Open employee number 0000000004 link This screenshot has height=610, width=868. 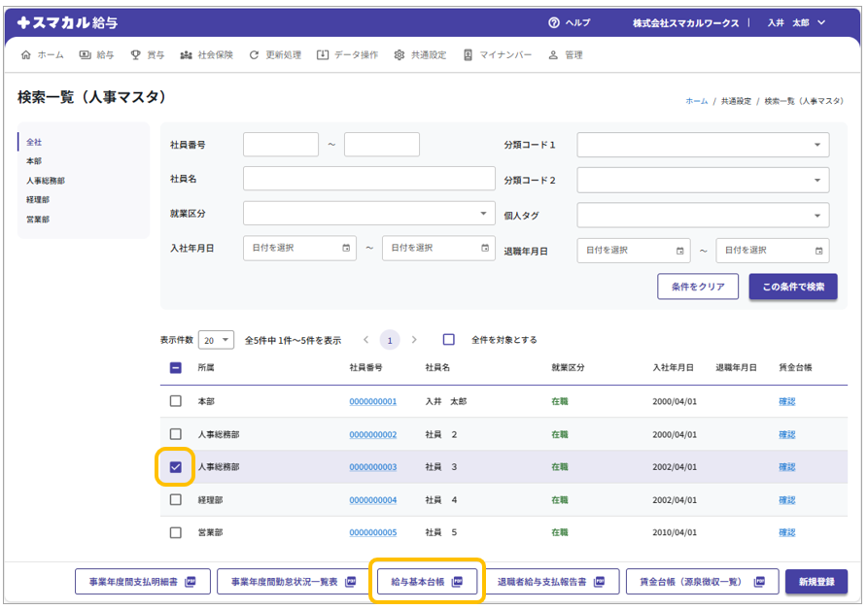pyautogui.click(x=373, y=500)
